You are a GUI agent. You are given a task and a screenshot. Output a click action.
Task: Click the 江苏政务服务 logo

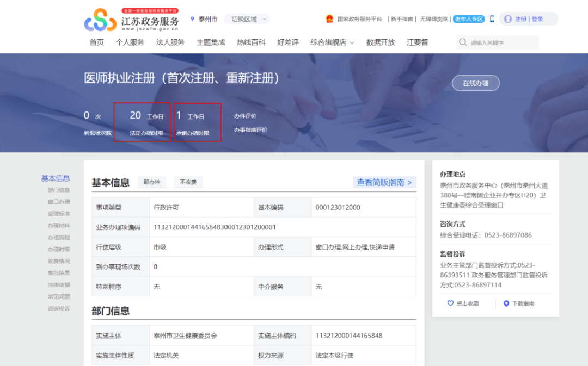pos(131,20)
